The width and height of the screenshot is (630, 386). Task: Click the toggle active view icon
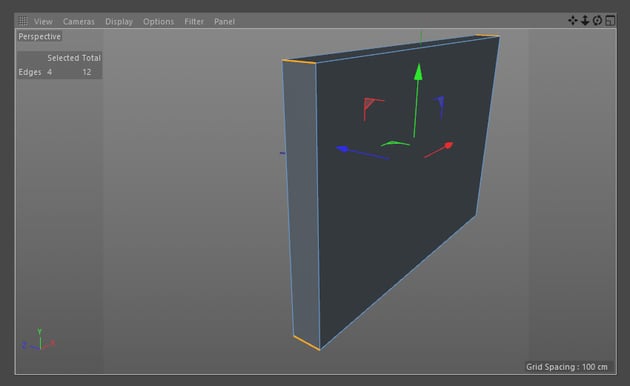pos(610,20)
